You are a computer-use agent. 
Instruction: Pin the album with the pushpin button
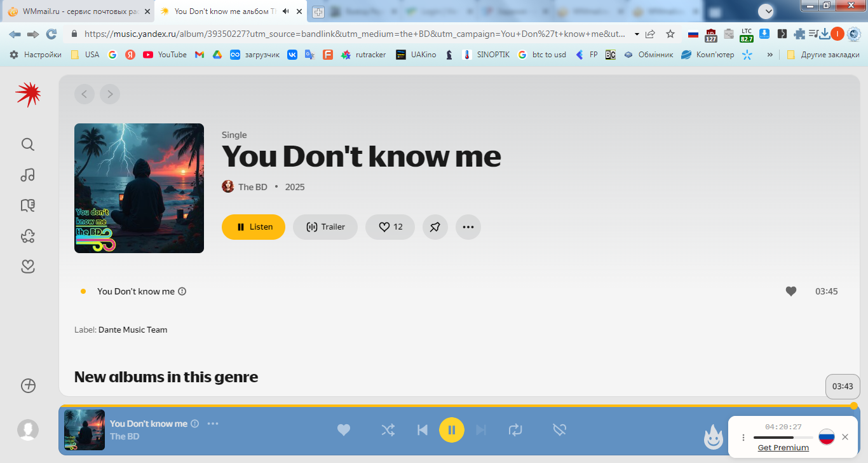pyautogui.click(x=435, y=227)
